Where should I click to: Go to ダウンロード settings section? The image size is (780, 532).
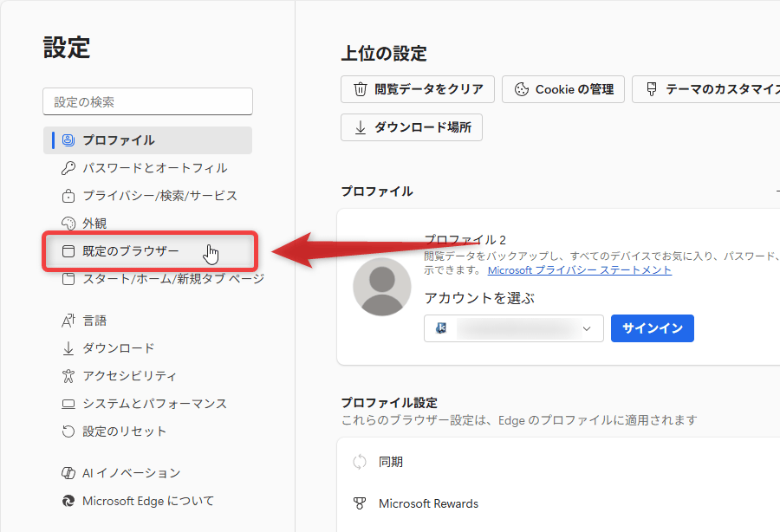click(x=118, y=348)
